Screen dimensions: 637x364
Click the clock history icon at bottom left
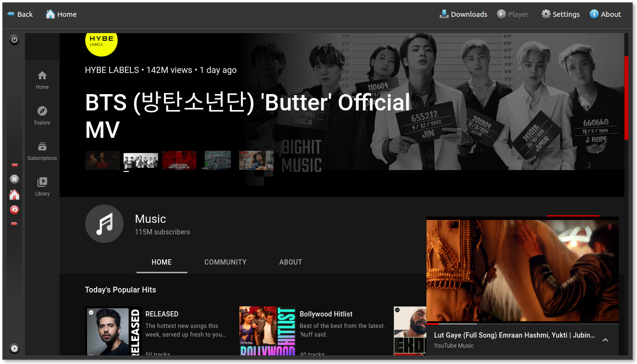coord(14,349)
